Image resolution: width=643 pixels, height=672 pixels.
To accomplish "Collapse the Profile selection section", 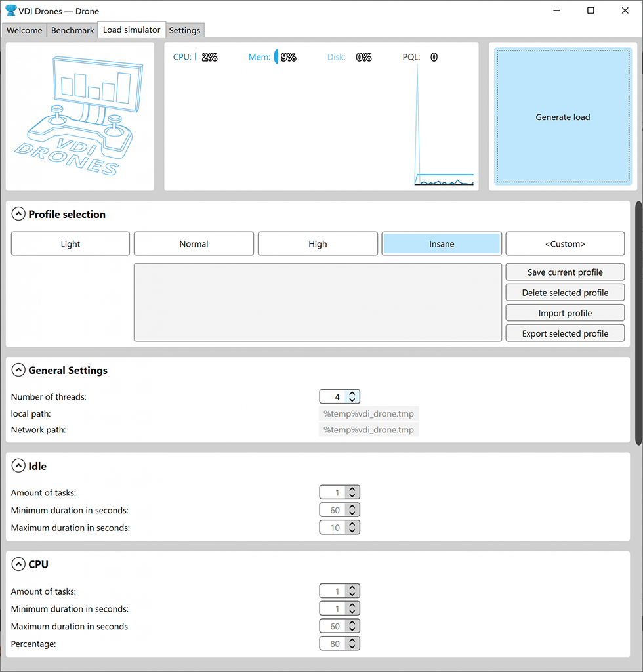I will [18, 214].
